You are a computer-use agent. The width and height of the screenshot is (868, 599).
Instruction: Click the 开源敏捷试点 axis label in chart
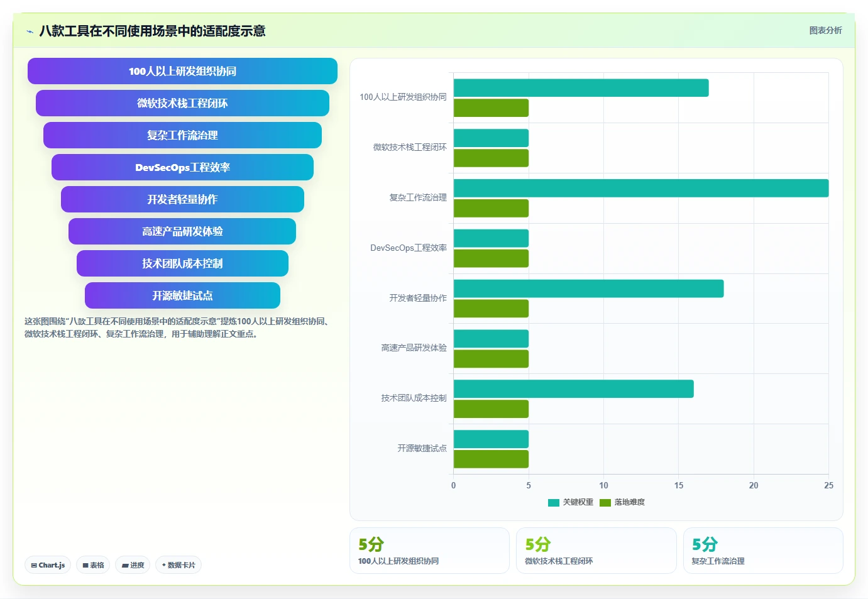tap(422, 448)
